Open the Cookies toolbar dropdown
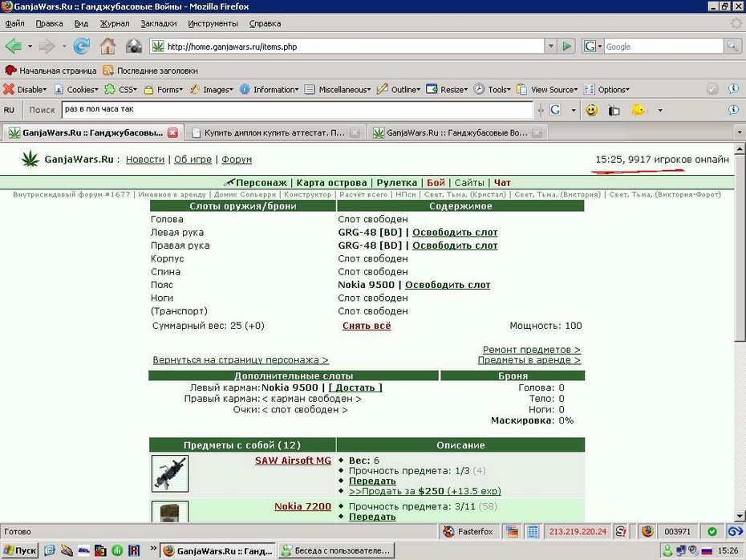This screenshot has height=560, width=746. (76, 89)
